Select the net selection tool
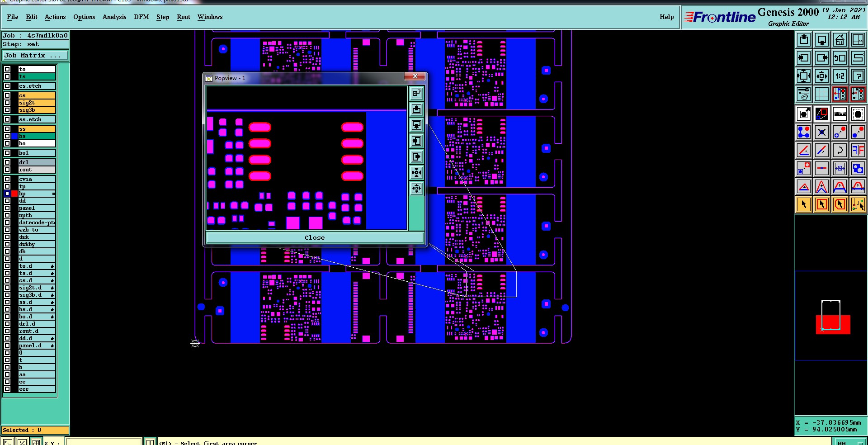 [858, 204]
